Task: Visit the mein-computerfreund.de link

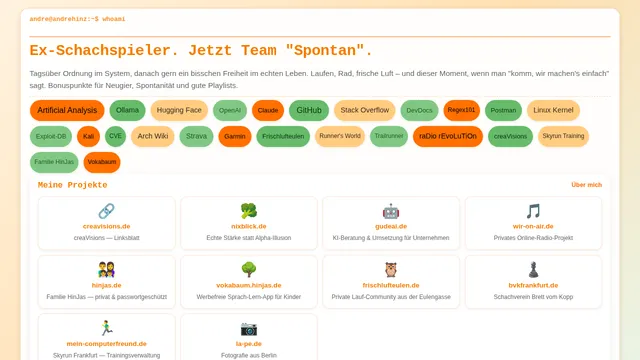Action: [107, 344]
